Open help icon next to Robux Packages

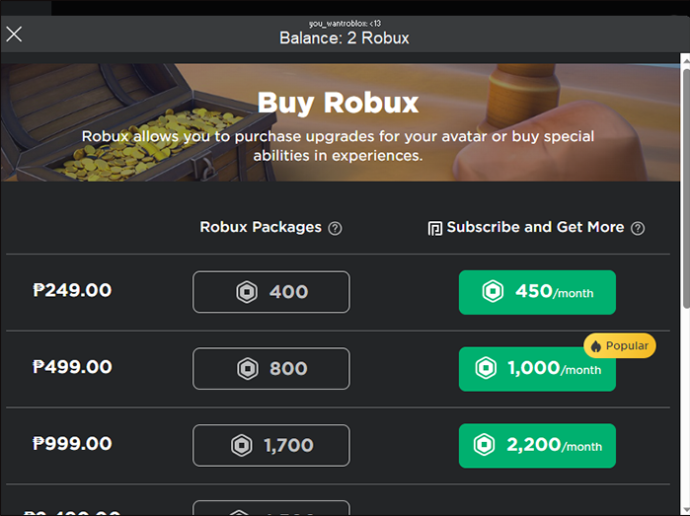tap(335, 228)
